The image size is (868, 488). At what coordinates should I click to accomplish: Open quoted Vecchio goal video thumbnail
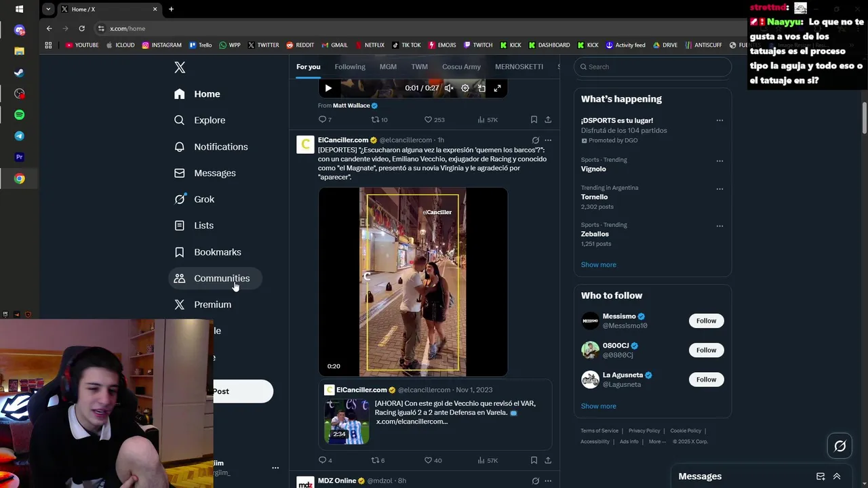click(347, 421)
